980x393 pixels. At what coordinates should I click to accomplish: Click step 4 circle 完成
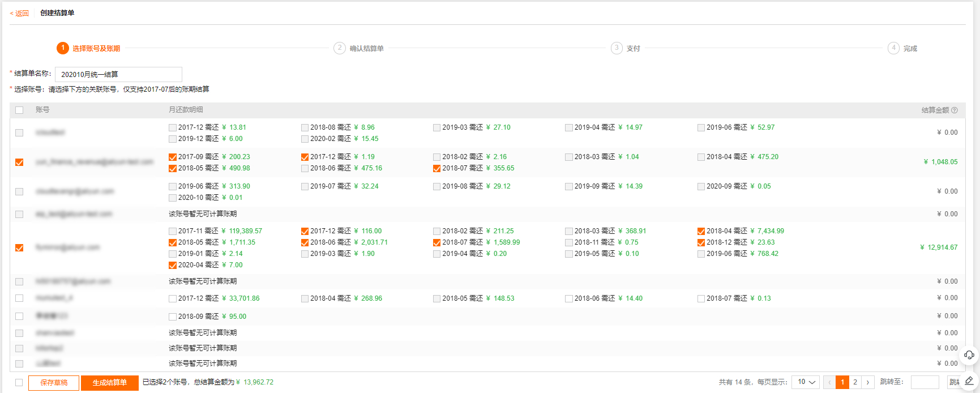[893, 48]
